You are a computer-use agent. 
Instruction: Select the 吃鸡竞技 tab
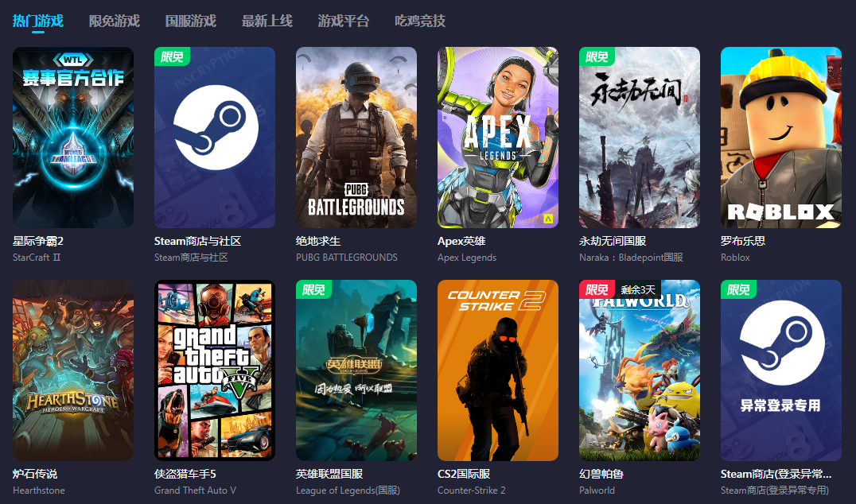pyautogui.click(x=420, y=21)
